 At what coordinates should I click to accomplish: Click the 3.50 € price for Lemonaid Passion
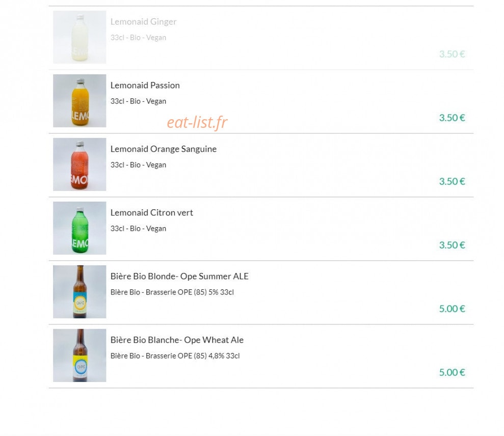tap(452, 118)
